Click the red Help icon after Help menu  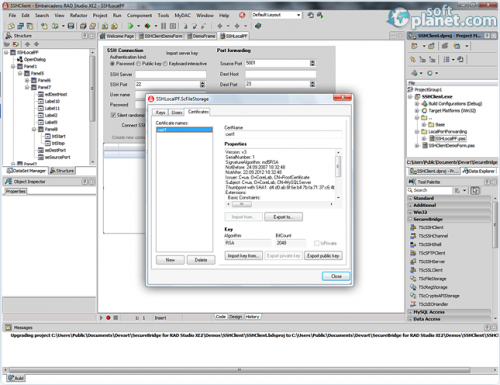point(242,15)
